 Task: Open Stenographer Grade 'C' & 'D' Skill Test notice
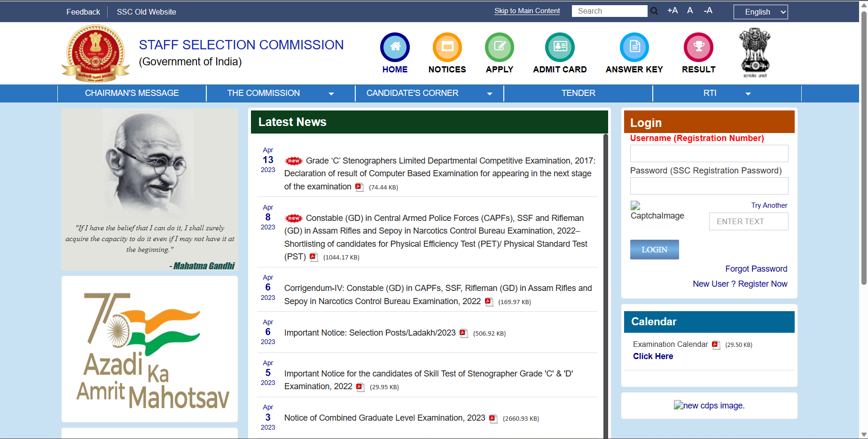[429, 380]
